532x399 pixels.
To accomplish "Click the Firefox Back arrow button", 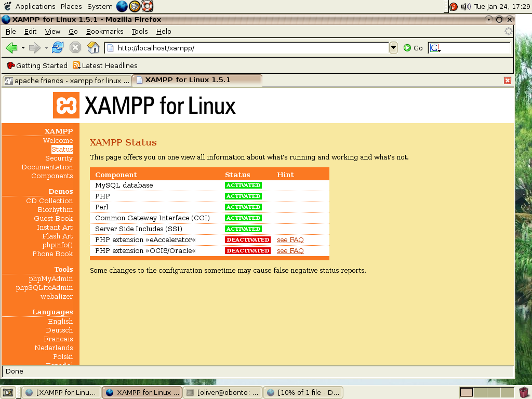I will [11, 48].
